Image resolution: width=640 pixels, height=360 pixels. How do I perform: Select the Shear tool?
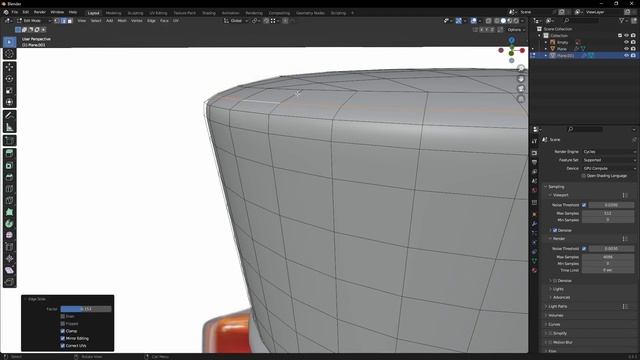coord(9,270)
